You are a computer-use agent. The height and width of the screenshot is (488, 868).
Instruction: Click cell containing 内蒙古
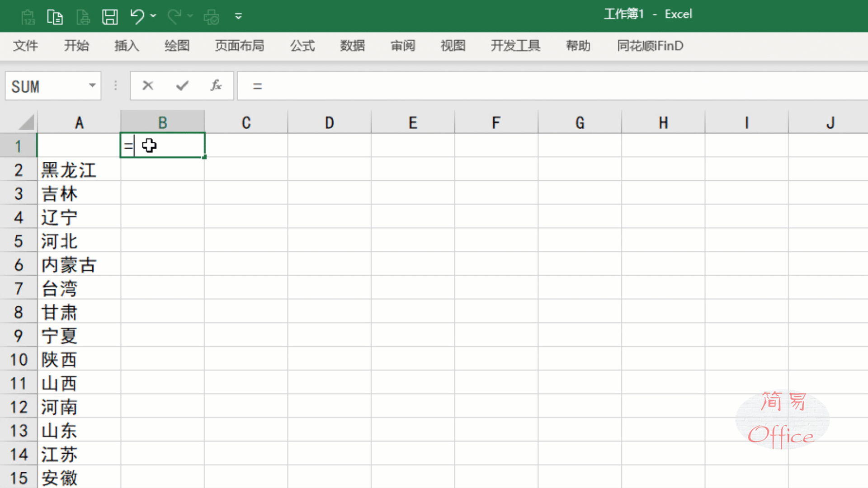79,264
